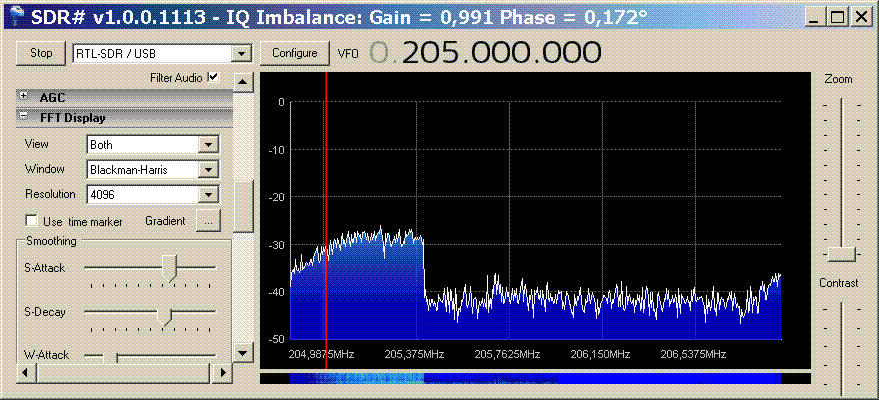This screenshot has width=879, height=400.
Task: Open the Resolution dropdown set to 4096
Action: (208, 194)
